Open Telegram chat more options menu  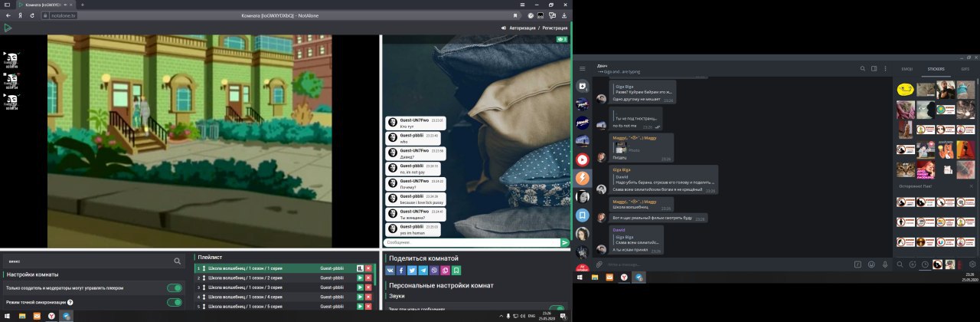(x=885, y=68)
